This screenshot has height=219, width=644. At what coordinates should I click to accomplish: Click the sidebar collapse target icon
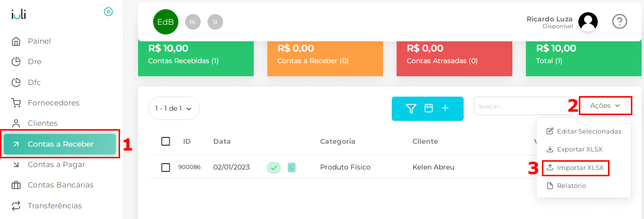coord(108,12)
